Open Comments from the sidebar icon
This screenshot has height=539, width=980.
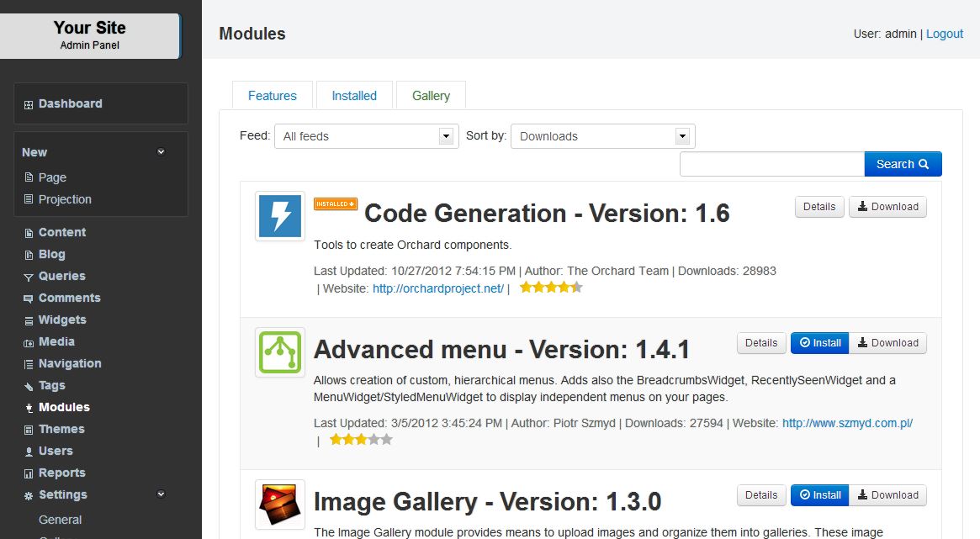pyautogui.click(x=29, y=298)
